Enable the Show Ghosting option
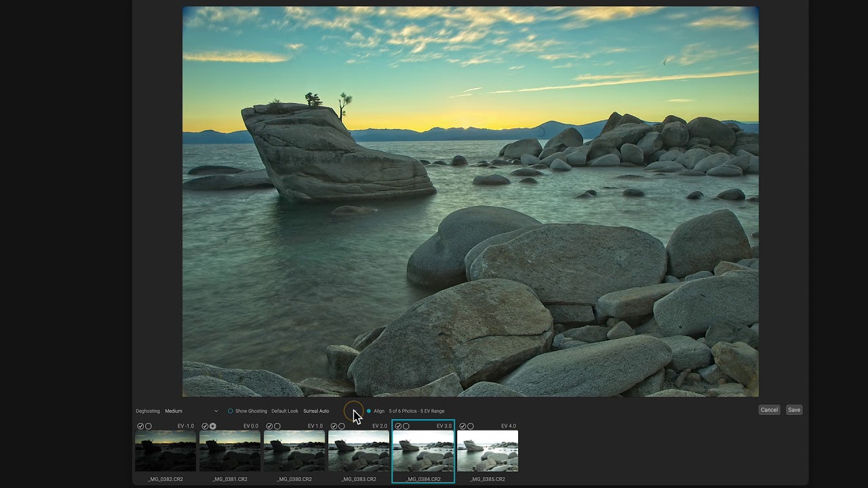The image size is (868, 488). pos(248,411)
